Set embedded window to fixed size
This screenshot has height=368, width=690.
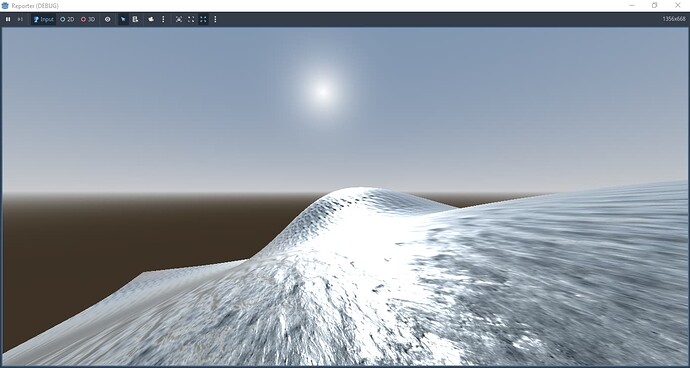(179, 19)
